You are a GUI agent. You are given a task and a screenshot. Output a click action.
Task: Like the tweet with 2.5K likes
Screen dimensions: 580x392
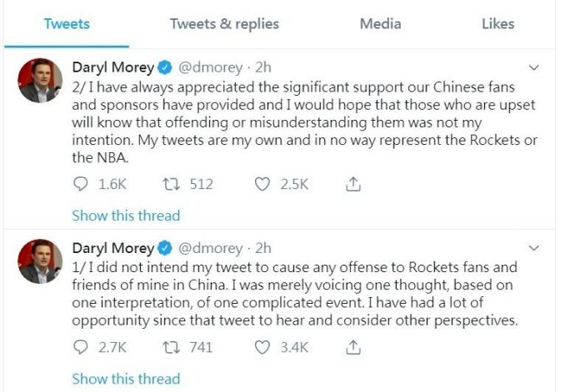coord(262,185)
